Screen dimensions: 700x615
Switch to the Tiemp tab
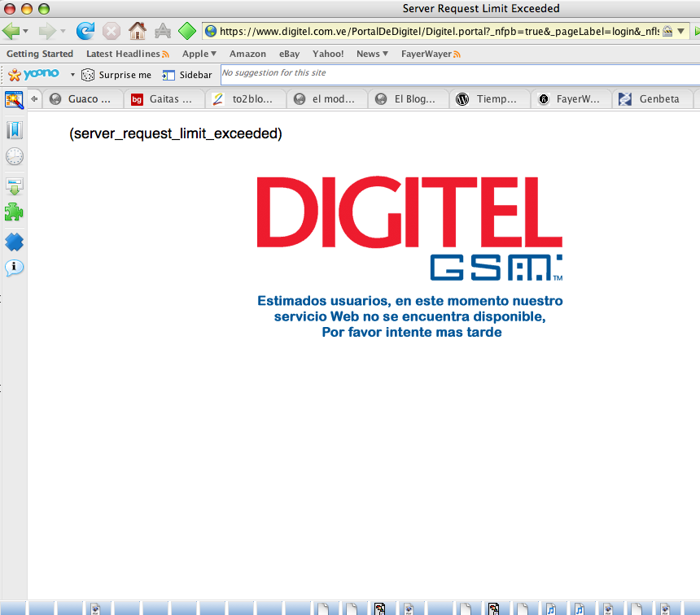tap(490, 99)
